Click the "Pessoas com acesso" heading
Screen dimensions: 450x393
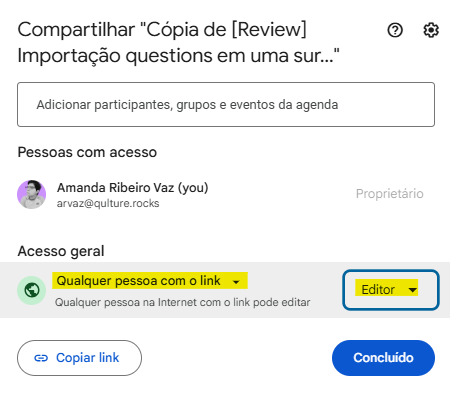click(87, 152)
